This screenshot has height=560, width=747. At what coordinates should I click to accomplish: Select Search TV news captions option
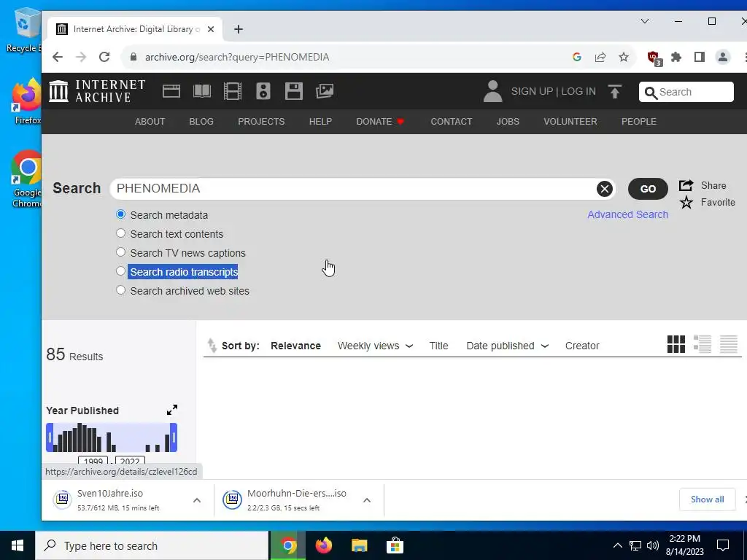click(x=120, y=252)
